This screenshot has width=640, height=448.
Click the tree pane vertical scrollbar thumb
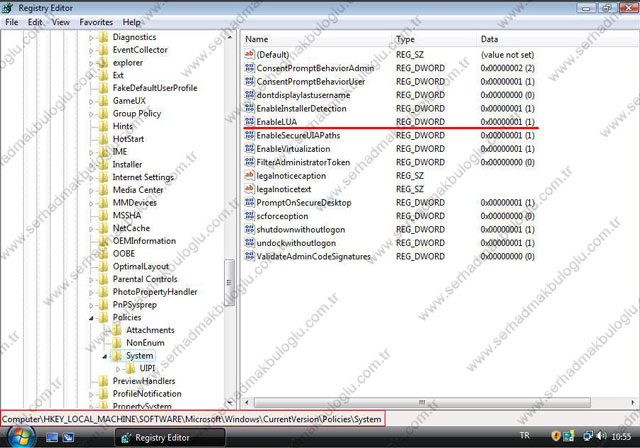click(x=229, y=282)
